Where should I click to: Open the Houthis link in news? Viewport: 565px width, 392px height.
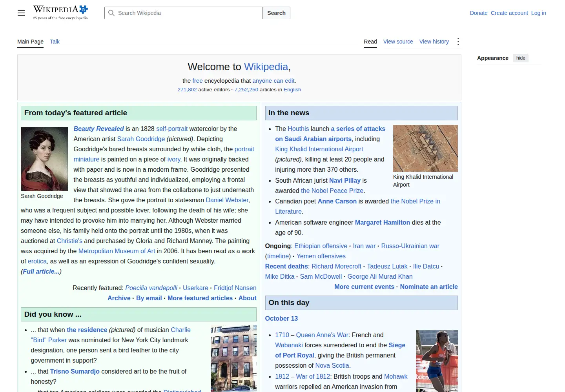298,129
